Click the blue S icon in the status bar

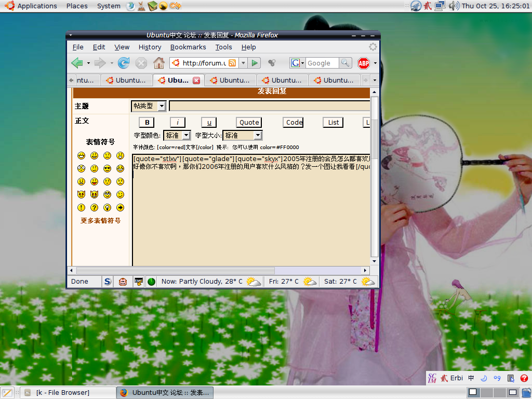click(108, 281)
